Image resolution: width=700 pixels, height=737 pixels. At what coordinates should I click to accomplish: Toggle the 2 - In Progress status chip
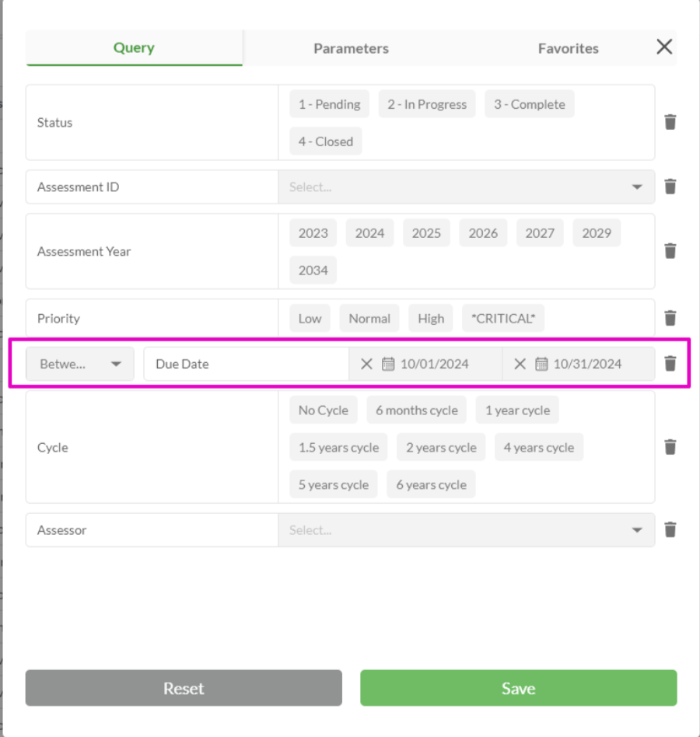coord(427,104)
